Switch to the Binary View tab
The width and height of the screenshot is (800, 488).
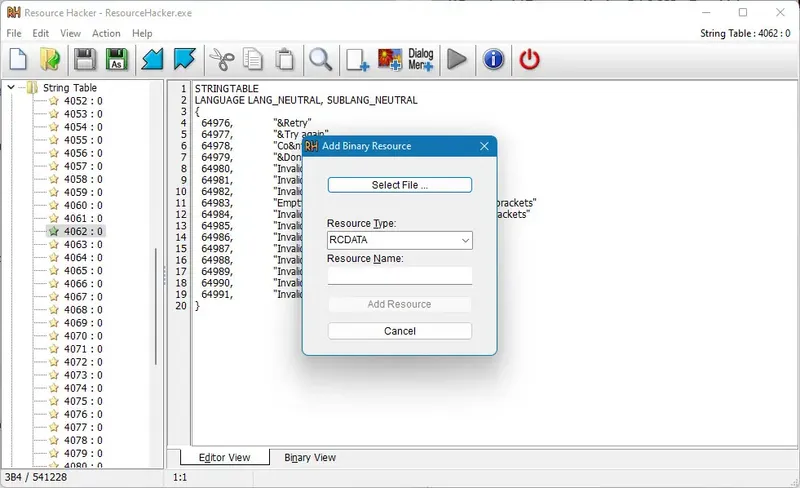pyautogui.click(x=310, y=457)
